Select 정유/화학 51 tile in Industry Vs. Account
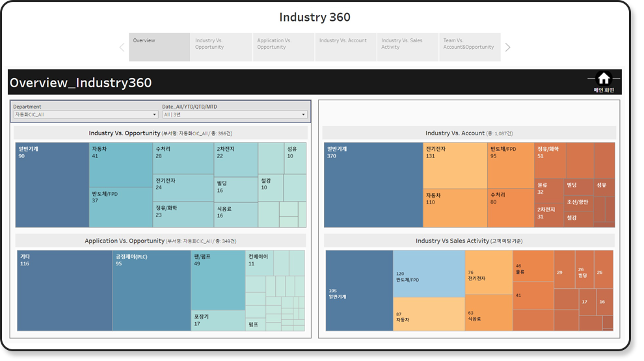 click(550, 160)
